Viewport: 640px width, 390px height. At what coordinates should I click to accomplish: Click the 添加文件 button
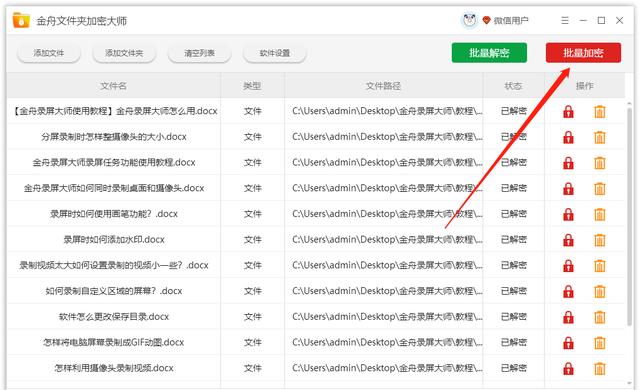(x=49, y=53)
